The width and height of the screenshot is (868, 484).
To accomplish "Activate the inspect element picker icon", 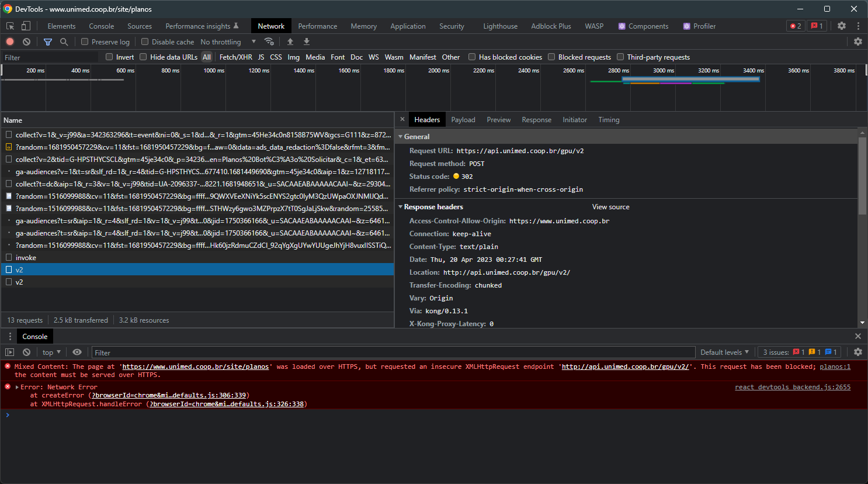I will tap(10, 26).
